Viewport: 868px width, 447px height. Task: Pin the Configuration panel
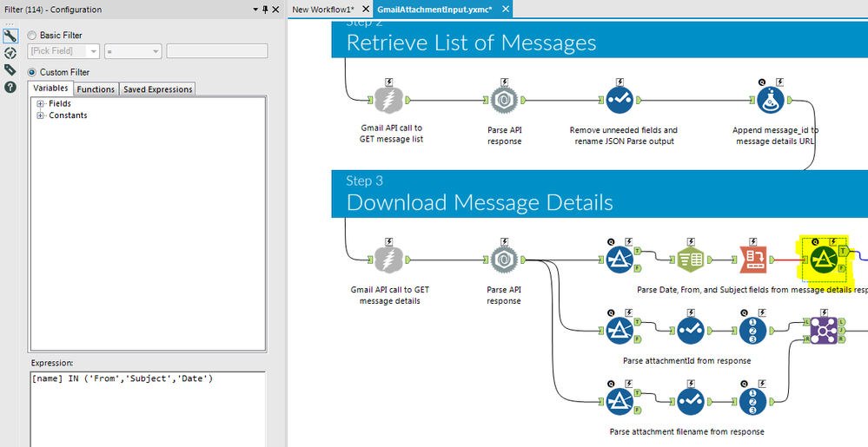(265, 10)
